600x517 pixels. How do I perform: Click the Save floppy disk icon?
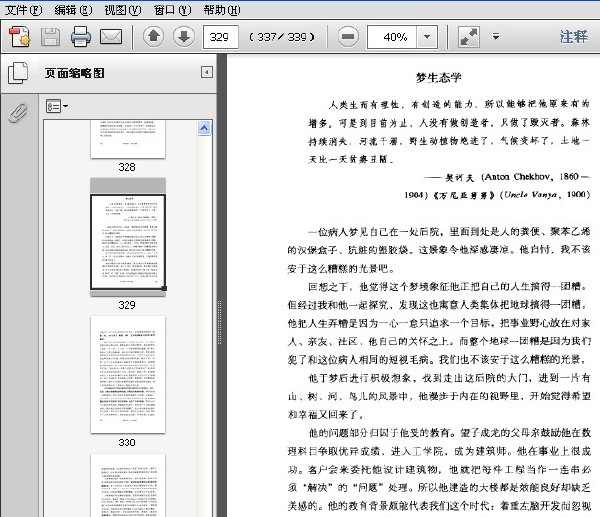pos(51,37)
